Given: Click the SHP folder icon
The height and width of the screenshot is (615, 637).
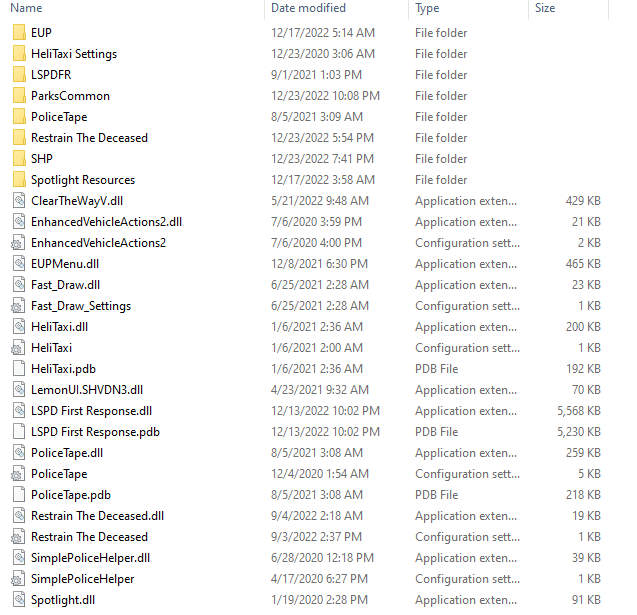Looking at the screenshot, I should [19, 159].
